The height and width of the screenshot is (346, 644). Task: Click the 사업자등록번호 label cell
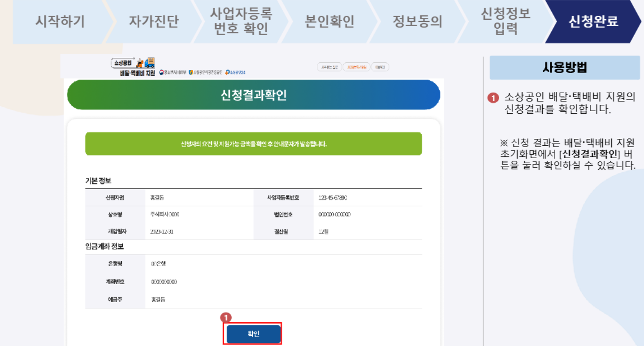283,198
